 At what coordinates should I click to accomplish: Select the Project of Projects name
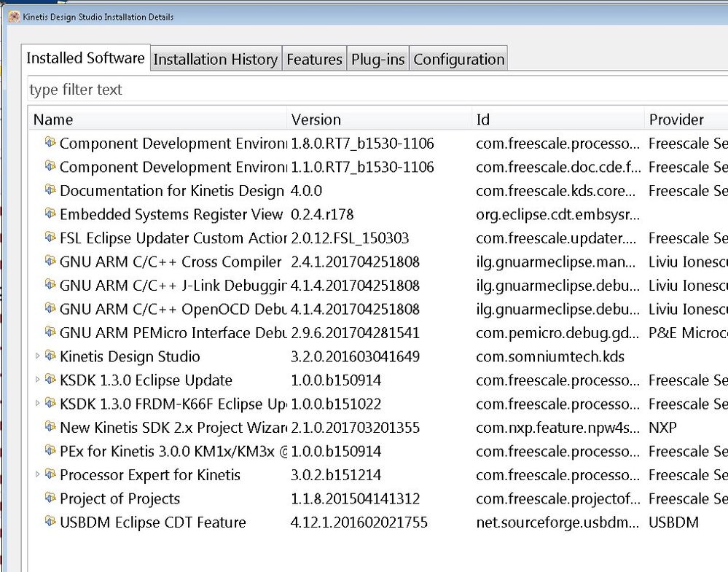[x=120, y=498]
